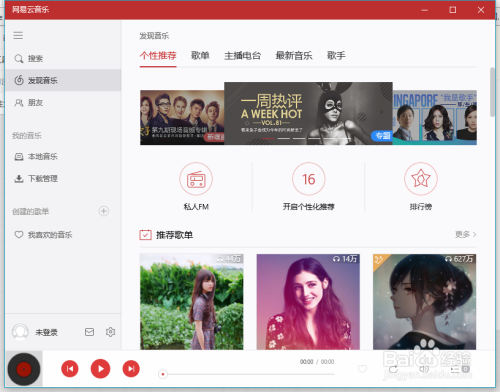This screenshot has height=392, width=500.
Task: Click the 排行榜 label
Action: [421, 207]
